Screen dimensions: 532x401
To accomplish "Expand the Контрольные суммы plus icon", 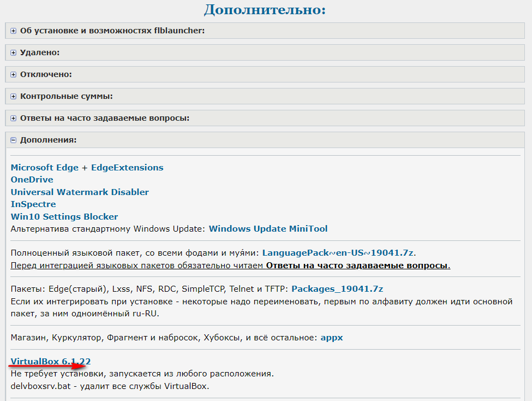I will [14, 97].
